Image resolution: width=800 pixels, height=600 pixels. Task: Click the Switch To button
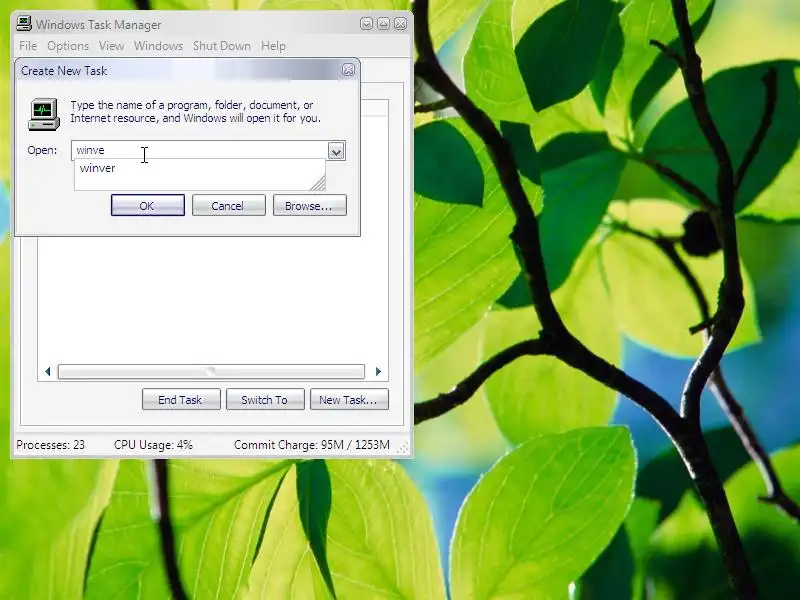point(265,399)
